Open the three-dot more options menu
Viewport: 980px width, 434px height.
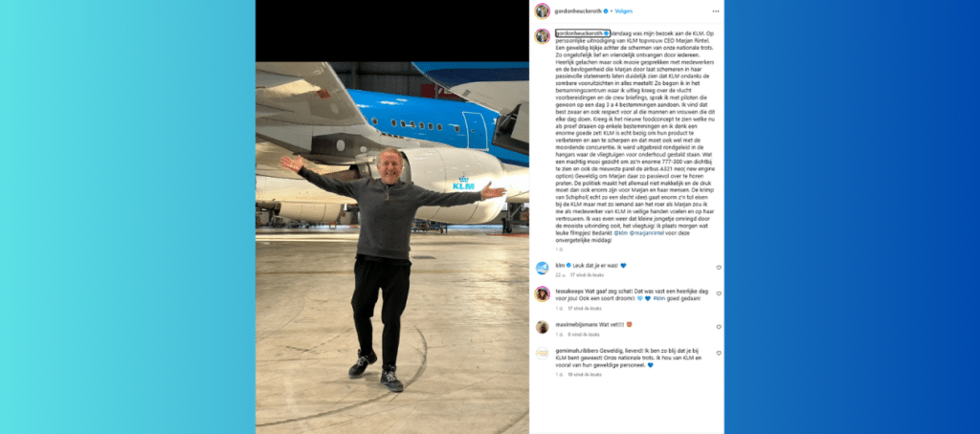(x=716, y=11)
